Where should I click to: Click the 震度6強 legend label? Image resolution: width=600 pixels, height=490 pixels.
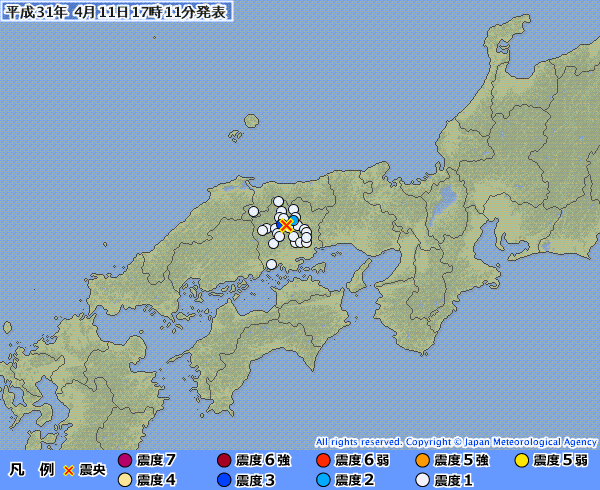tap(263, 460)
